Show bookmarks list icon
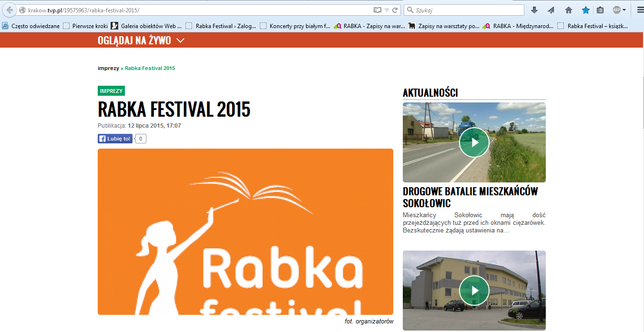Image resolution: width=644 pixels, height=332 pixels. pyautogui.click(x=600, y=10)
